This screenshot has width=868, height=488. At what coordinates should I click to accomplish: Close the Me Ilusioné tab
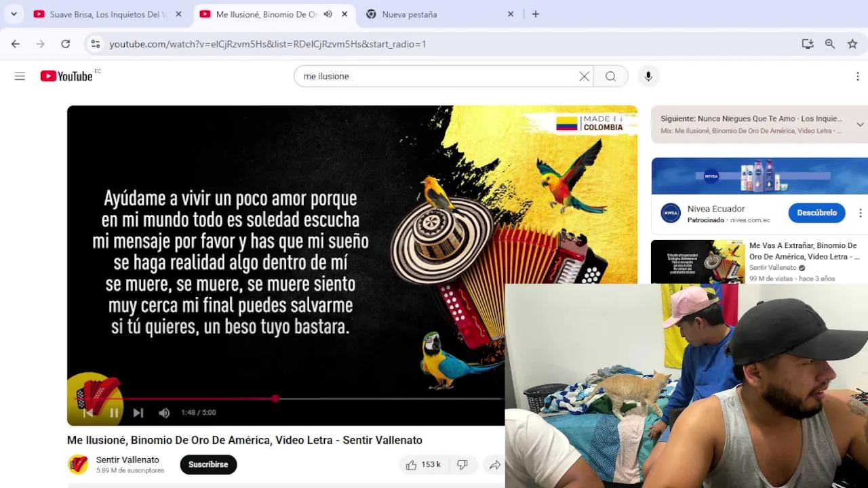(x=344, y=14)
